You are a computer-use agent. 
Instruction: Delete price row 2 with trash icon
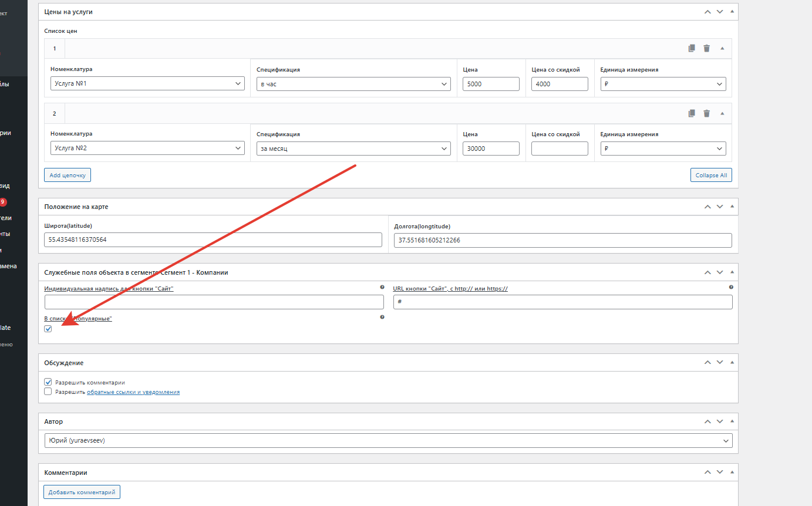706,113
